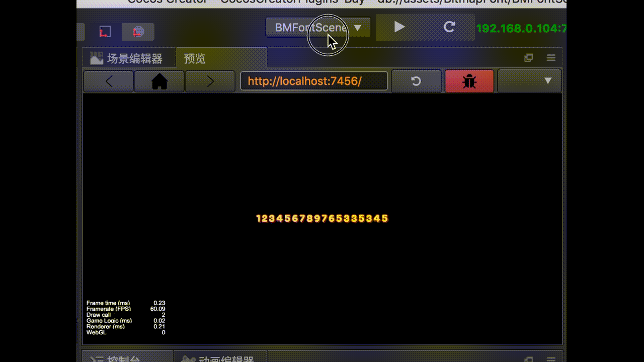Image resolution: width=644 pixels, height=362 pixels.
Task: Toggle the red bug debug button
Action: pos(469,81)
